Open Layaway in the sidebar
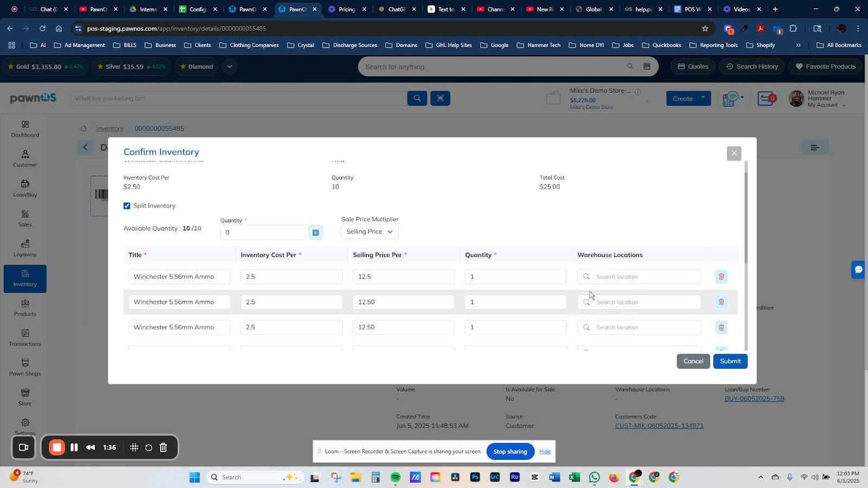 [25, 249]
